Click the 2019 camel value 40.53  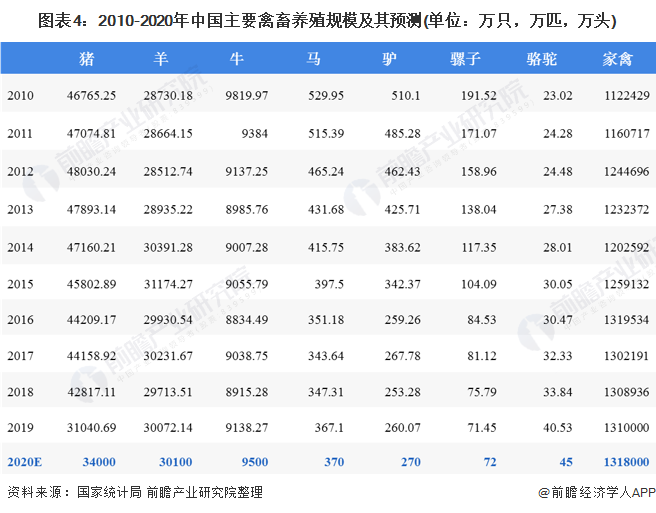(x=555, y=427)
